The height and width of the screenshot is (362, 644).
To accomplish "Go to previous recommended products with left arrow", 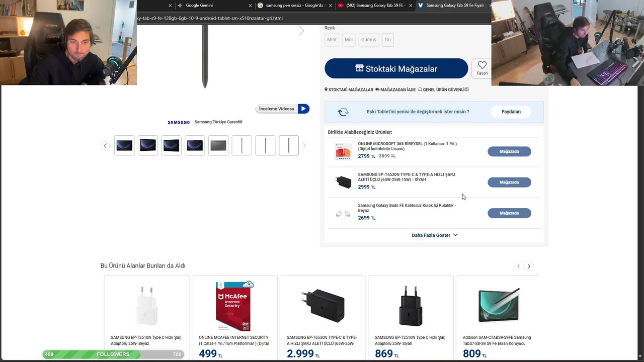I will coord(519,266).
